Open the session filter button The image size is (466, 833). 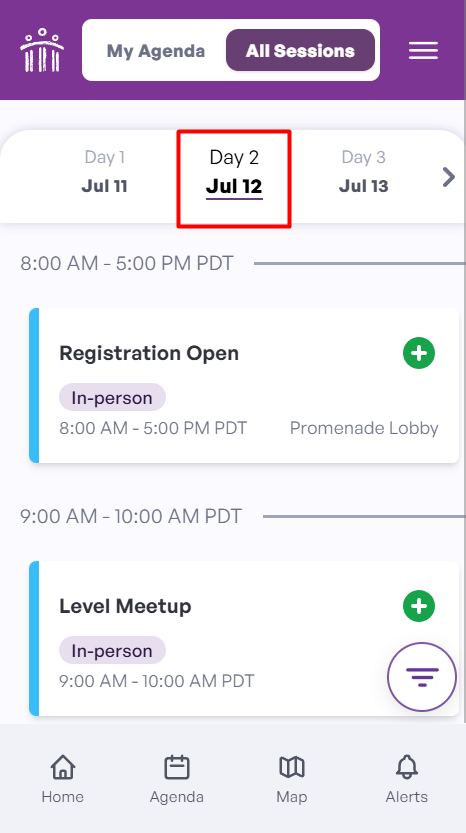[422, 677]
